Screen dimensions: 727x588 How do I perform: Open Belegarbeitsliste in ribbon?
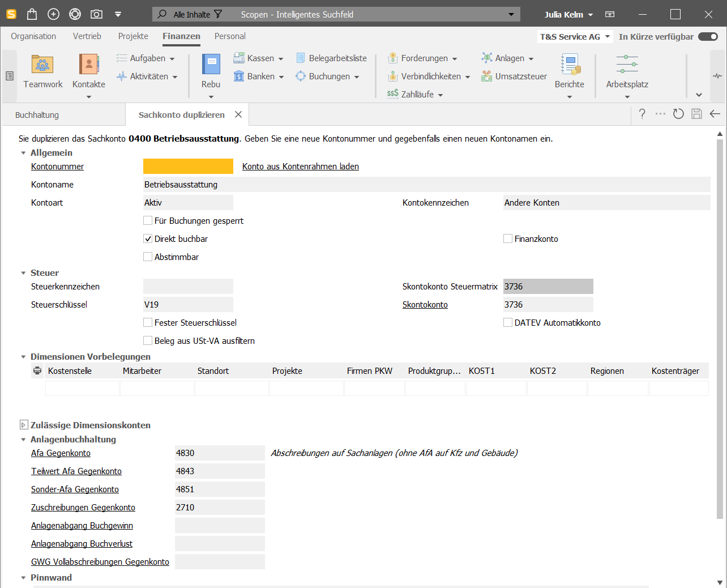331,58
